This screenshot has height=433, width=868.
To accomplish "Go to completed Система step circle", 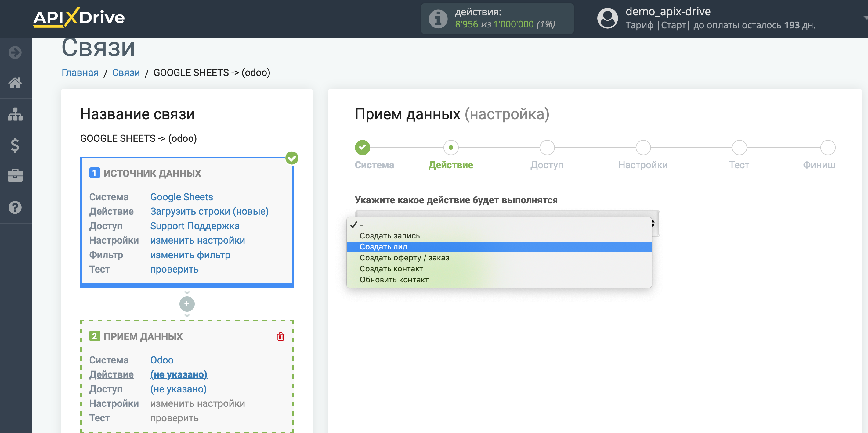I will point(362,148).
